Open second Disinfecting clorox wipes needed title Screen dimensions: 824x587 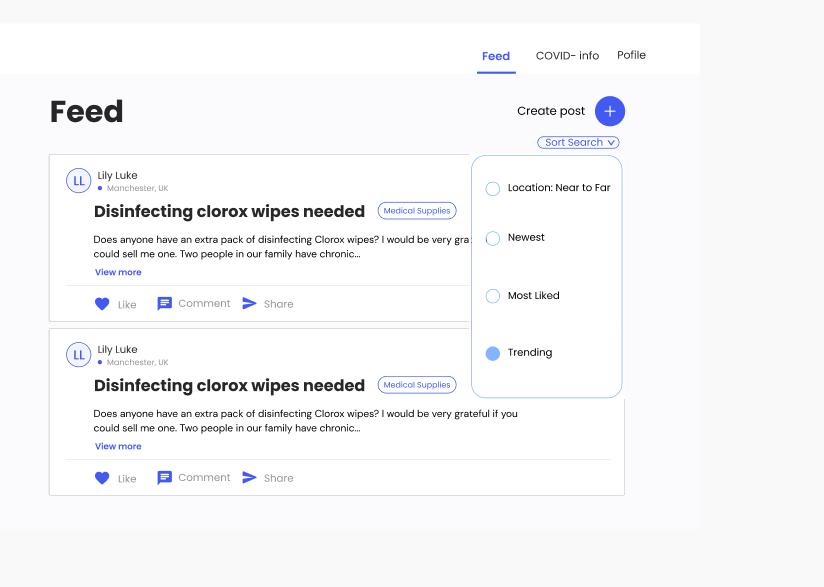point(229,385)
